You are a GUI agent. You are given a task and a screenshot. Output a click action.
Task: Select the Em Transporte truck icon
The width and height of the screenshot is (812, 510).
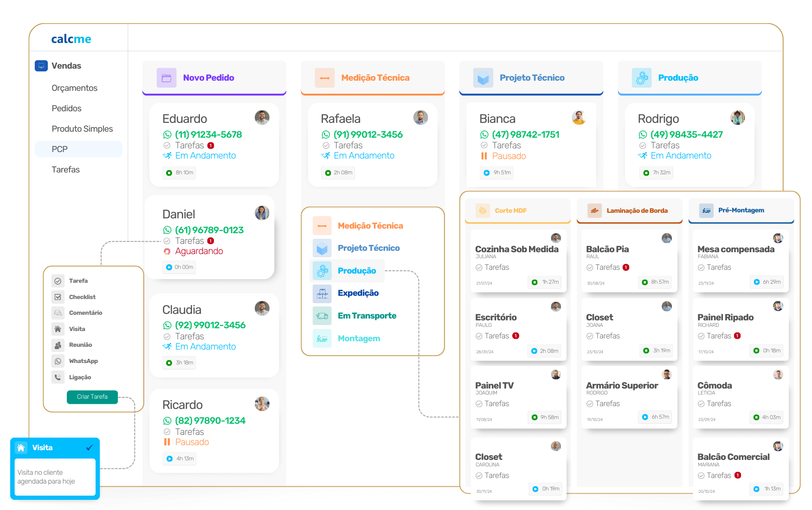click(x=322, y=316)
